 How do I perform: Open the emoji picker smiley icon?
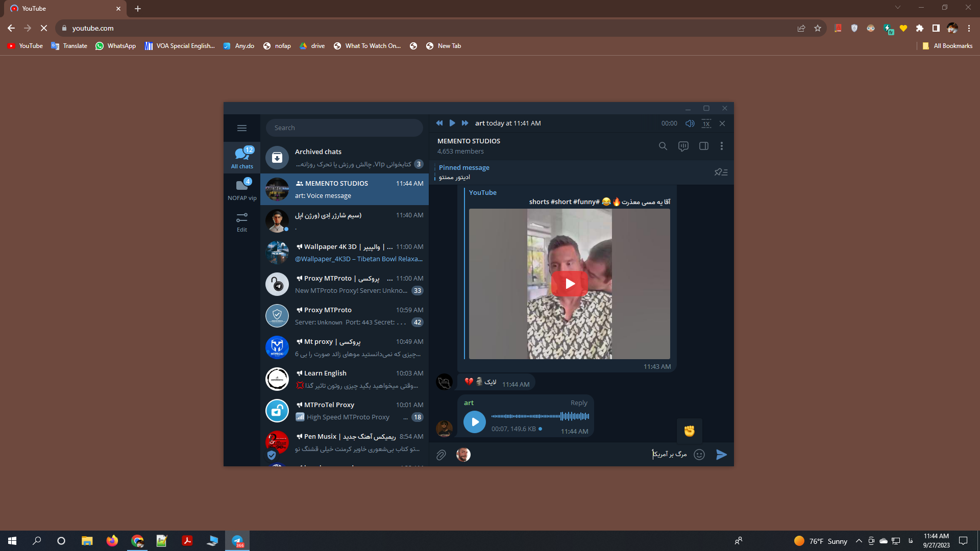[699, 455]
